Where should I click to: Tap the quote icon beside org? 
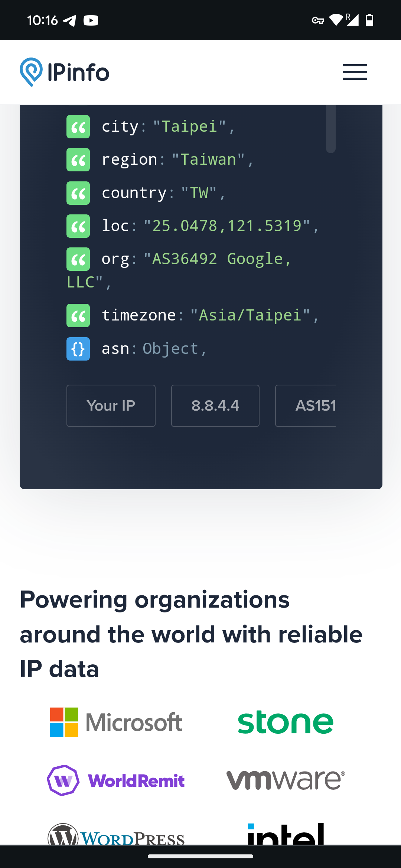pos(78,259)
